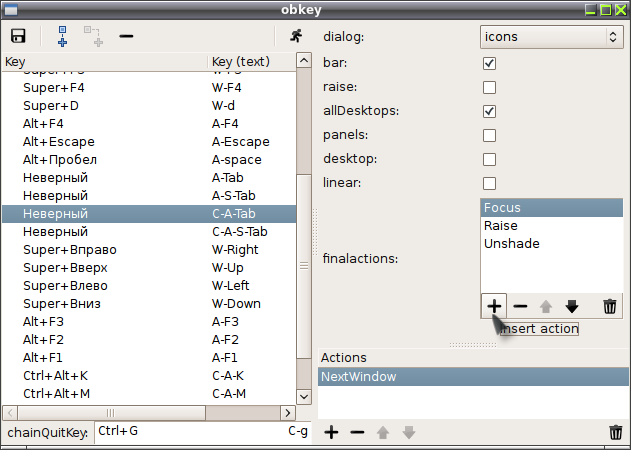Open the dialog icons dropdown
The image size is (631, 450).
pyautogui.click(x=551, y=37)
